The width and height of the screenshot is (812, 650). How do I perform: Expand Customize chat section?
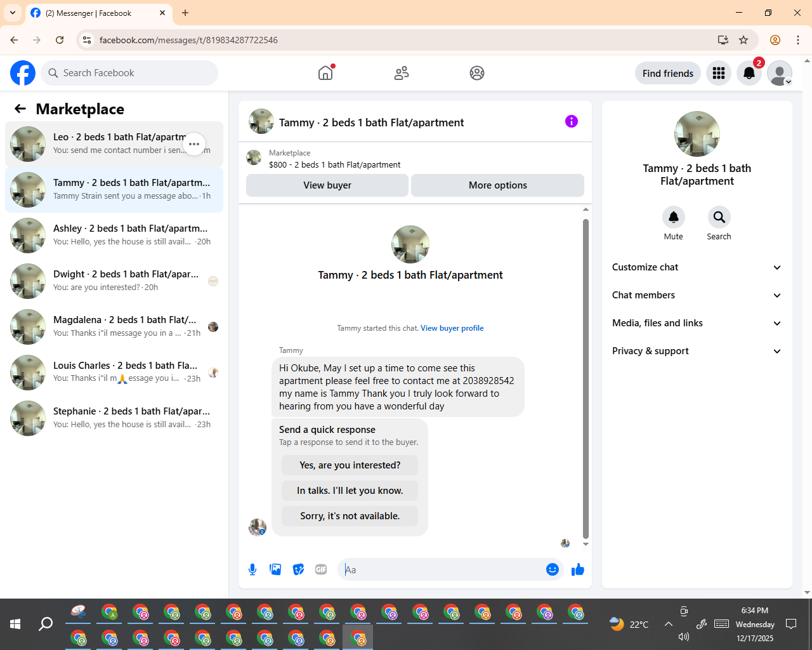point(697,267)
